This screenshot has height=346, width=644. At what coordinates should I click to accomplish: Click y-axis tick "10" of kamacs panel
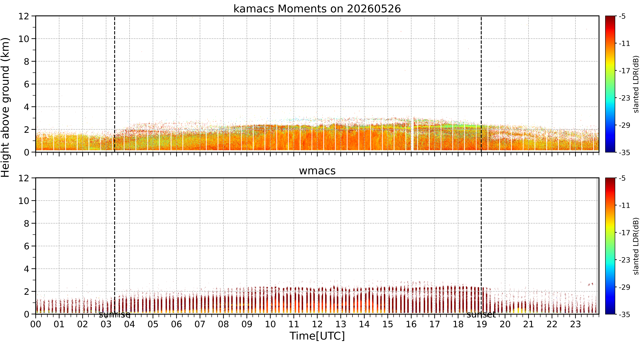24,39
